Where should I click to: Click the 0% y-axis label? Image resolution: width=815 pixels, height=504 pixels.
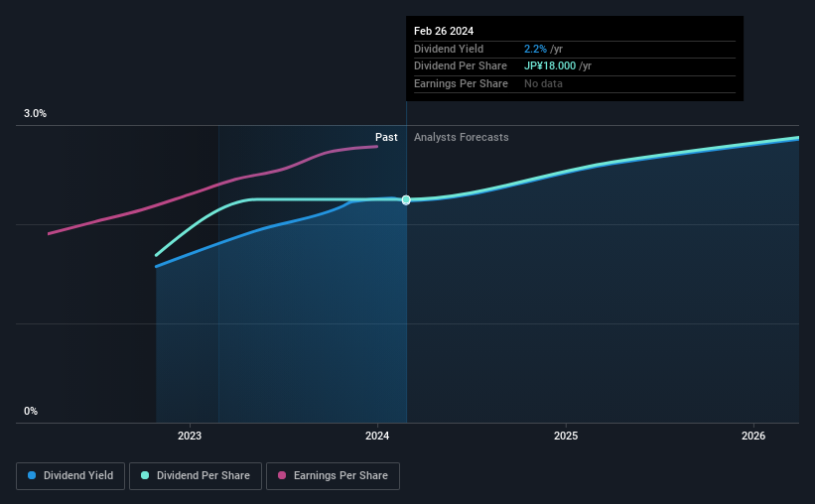coord(31,411)
